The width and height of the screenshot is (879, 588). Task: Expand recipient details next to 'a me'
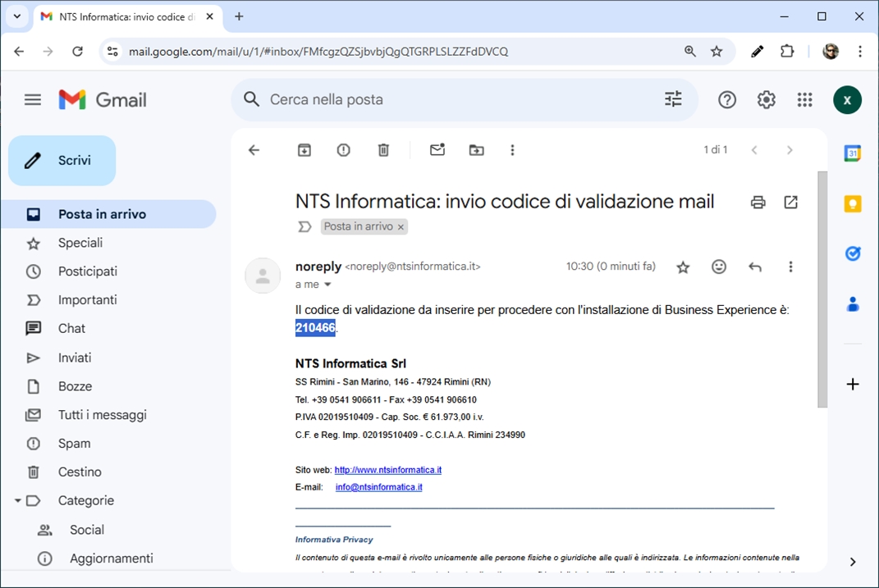pyautogui.click(x=328, y=285)
